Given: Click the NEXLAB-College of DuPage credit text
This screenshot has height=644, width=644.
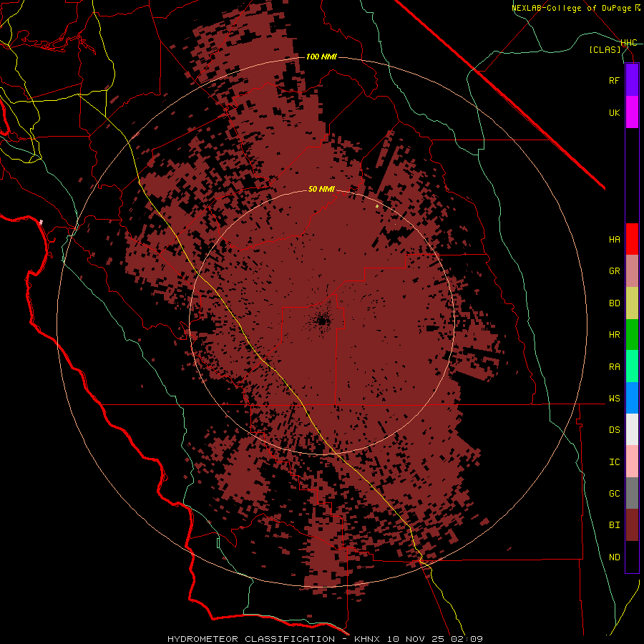Looking at the screenshot, I should point(571,8).
